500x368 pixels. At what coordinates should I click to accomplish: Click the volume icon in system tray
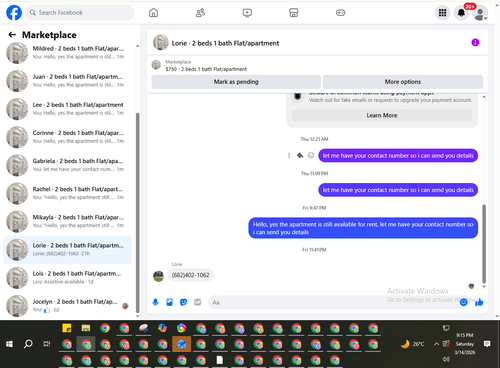pos(446,359)
